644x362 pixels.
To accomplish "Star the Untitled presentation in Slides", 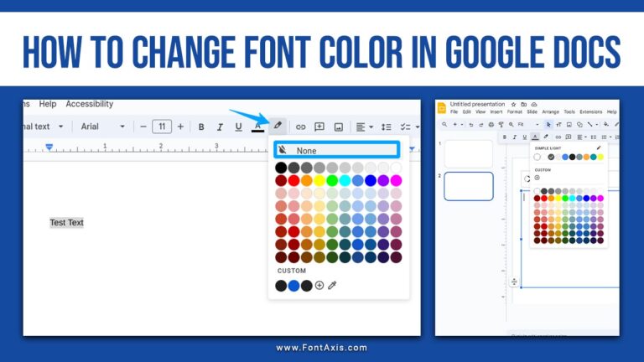I will tap(513, 104).
